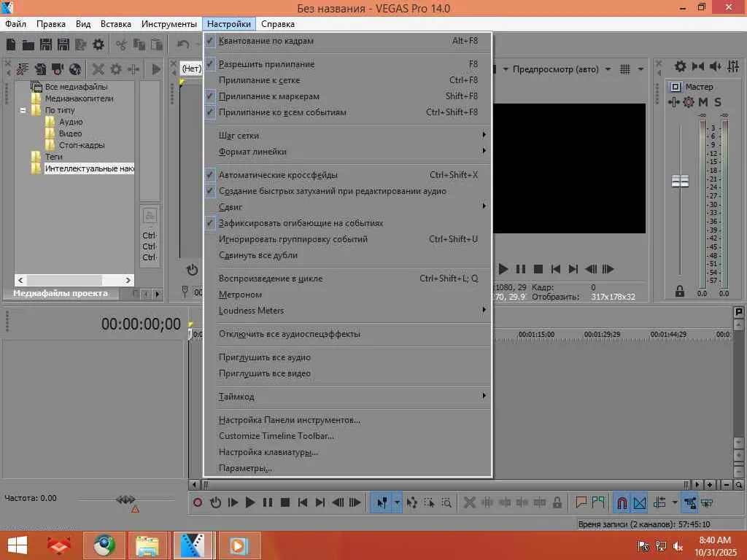The image size is (747, 560).
Task: Toggle Прилипание ко всем событиям
Action: point(348,112)
